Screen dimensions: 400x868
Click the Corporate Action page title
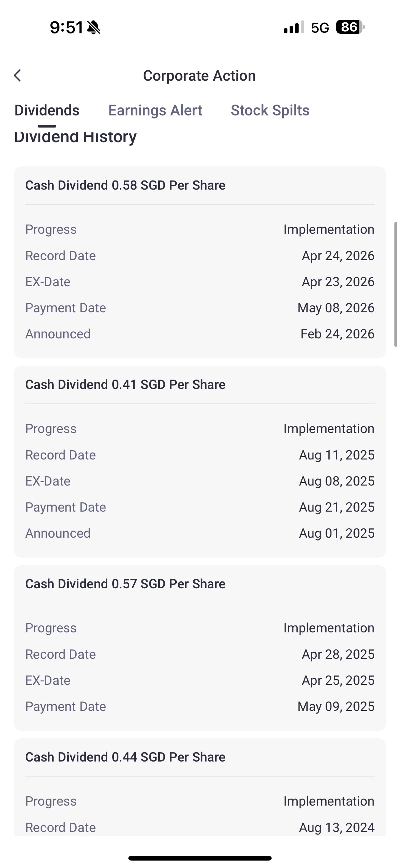coord(199,75)
